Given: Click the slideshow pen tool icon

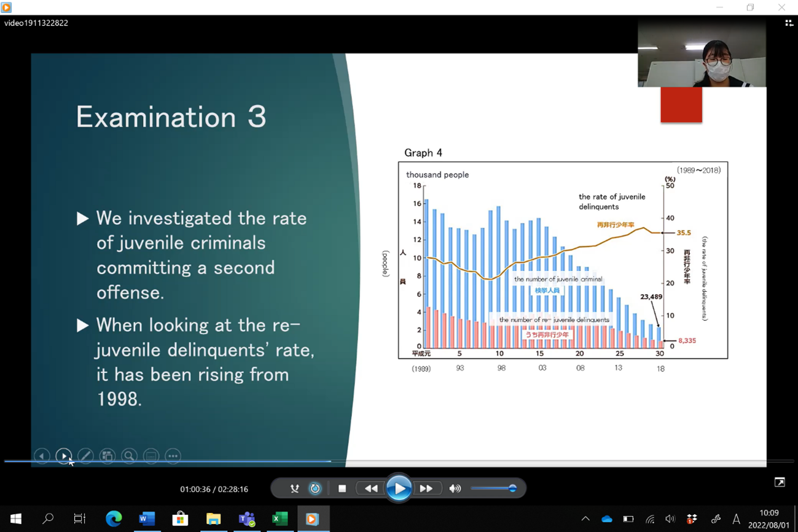Looking at the screenshot, I should (x=85, y=456).
